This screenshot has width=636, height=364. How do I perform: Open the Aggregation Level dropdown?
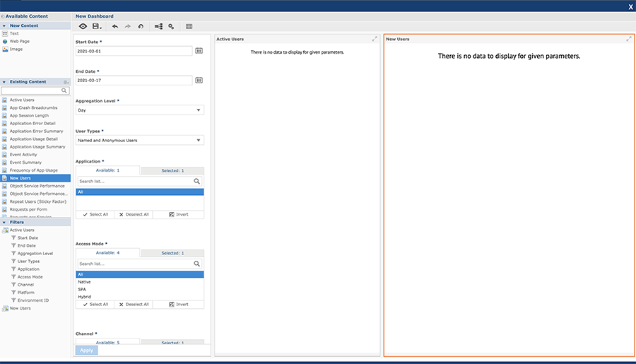(x=139, y=110)
